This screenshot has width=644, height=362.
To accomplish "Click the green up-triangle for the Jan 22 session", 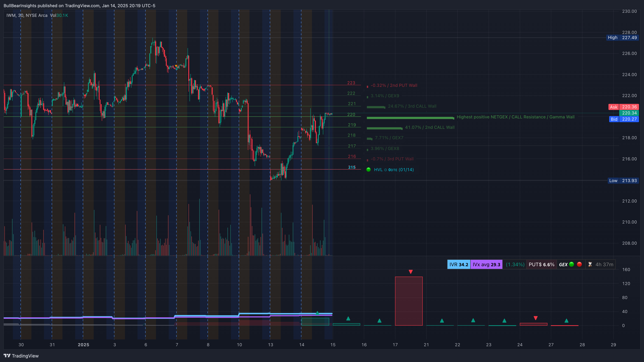I will 473,320.
